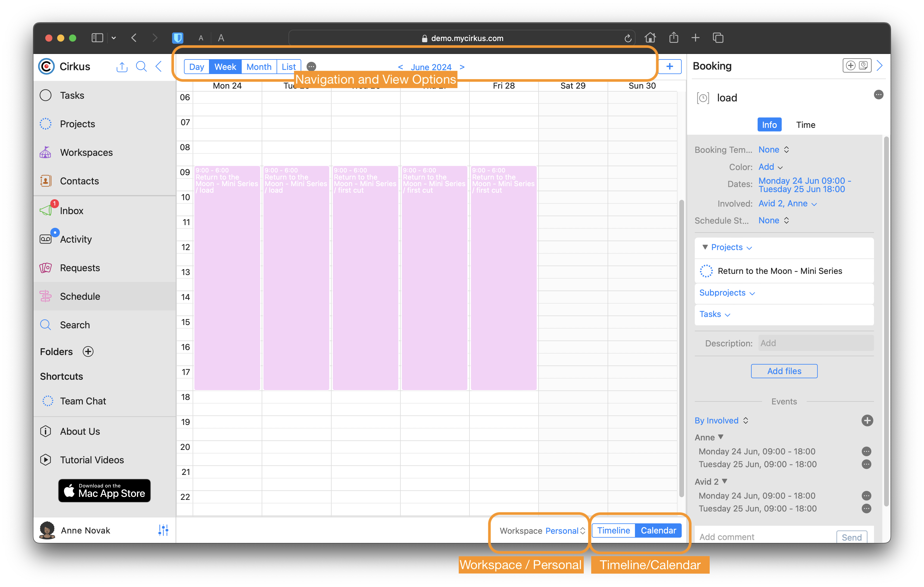The image size is (924, 587).
Task: Switch schedule to Timeline view
Action: coord(613,530)
